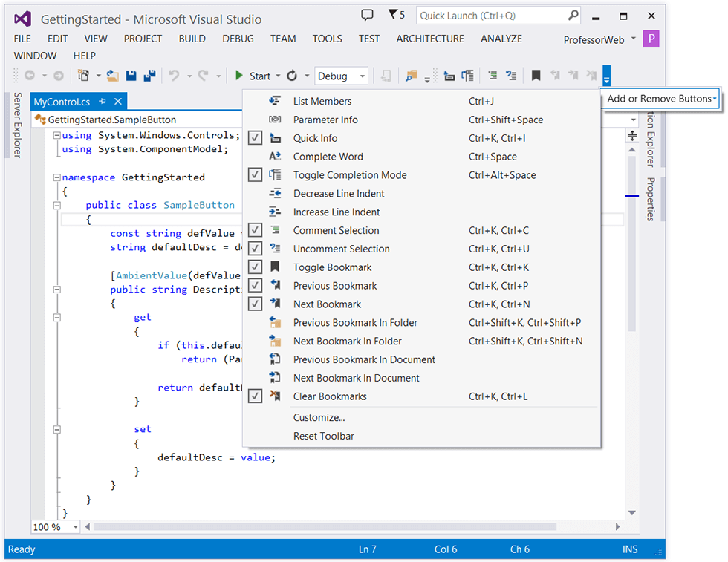Viewport: 728px width, 562px height.
Task: Open the ARCHITECTURE menu
Action: click(430, 39)
